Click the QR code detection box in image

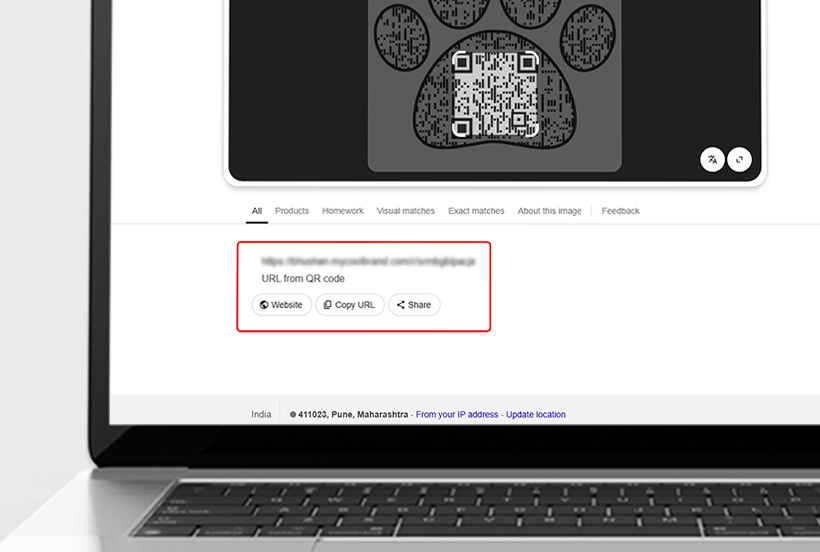[x=495, y=95]
